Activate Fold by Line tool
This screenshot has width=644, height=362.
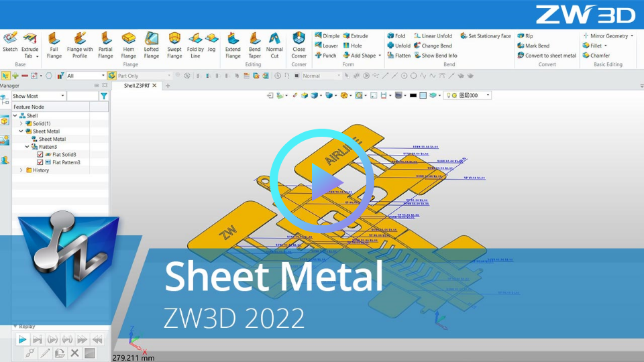point(195,45)
